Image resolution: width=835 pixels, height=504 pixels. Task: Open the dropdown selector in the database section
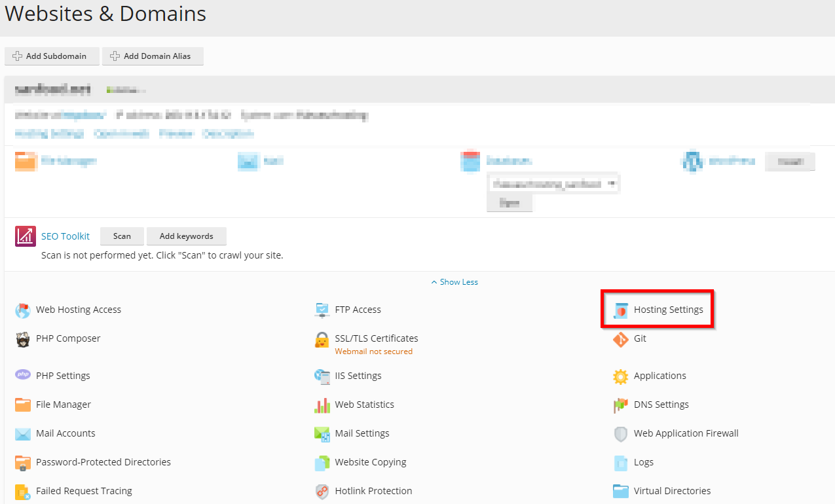pyautogui.click(x=553, y=183)
